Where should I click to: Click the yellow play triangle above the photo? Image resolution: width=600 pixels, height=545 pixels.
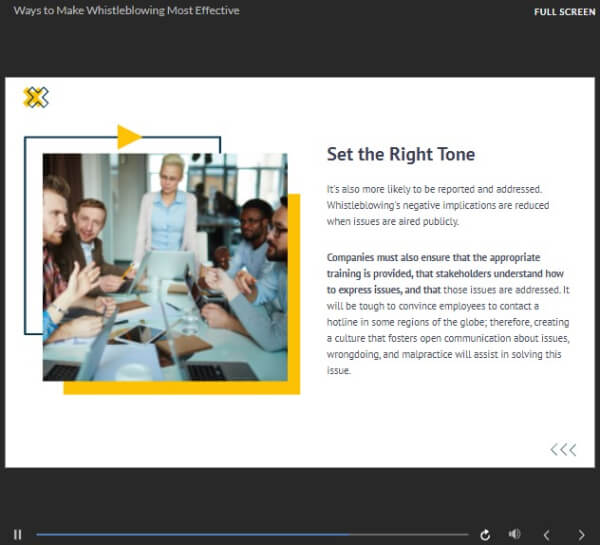coord(128,137)
